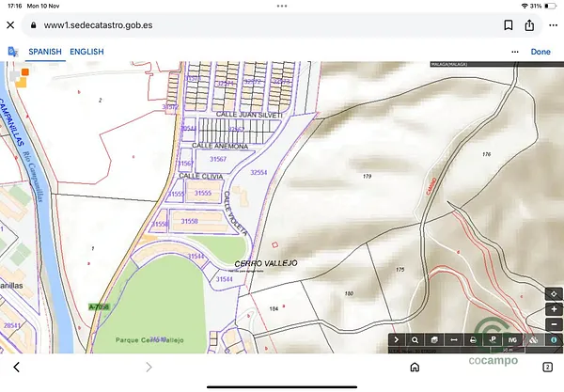Open translation options three-dot menu
The width and height of the screenshot is (564, 392).
515,52
